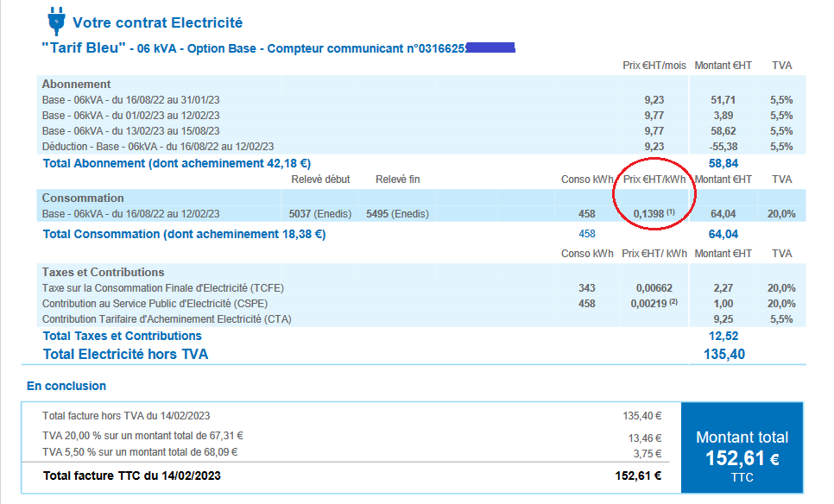Screen dimensions: 834x504
Task: Click the circled price 0,1398 value
Action: (x=649, y=214)
